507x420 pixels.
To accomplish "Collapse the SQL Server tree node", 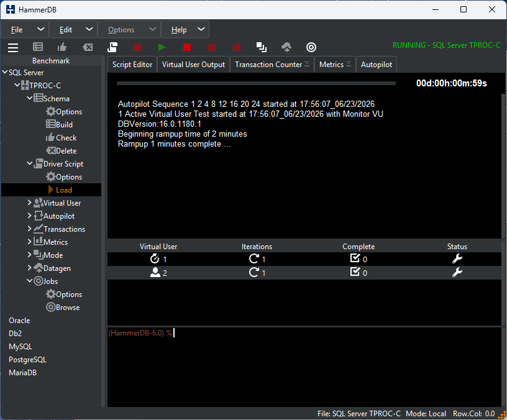I will [x=5, y=72].
